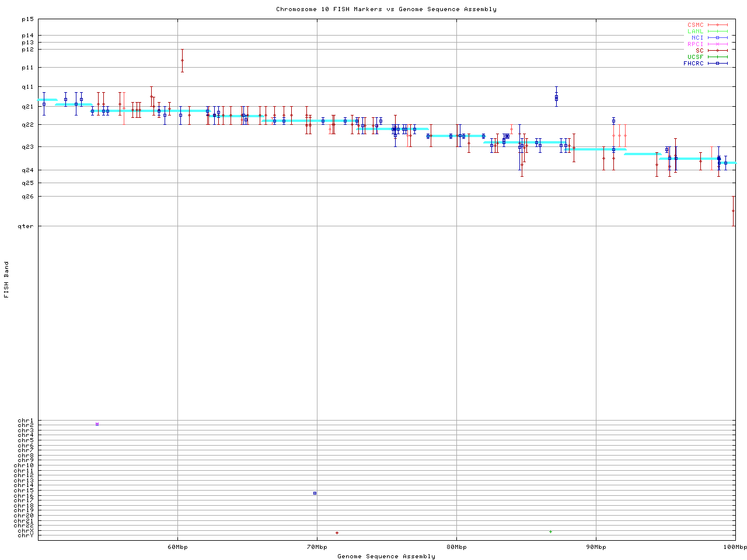
Task: Select the red diamond marker near chrX row
Action: [337, 533]
